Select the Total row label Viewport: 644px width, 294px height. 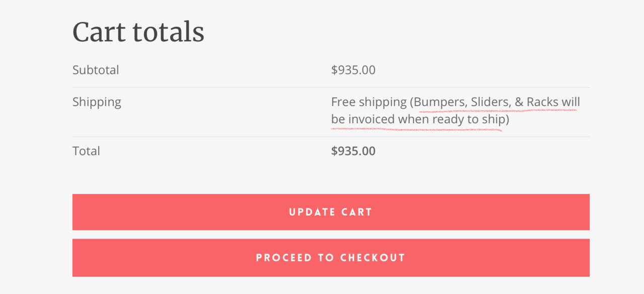pyautogui.click(x=86, y=151)
